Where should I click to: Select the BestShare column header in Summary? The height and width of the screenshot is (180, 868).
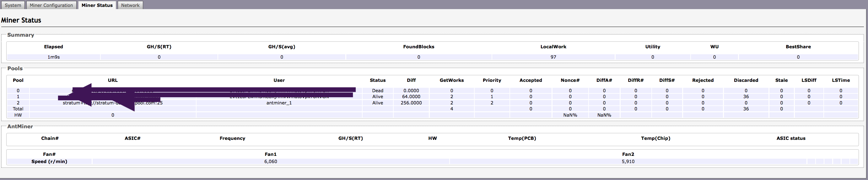798,47
